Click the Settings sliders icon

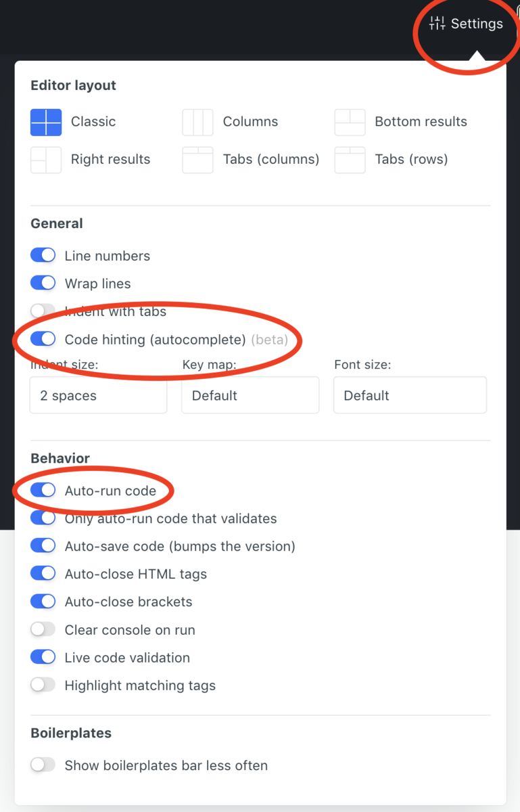(x=438, y=24)
